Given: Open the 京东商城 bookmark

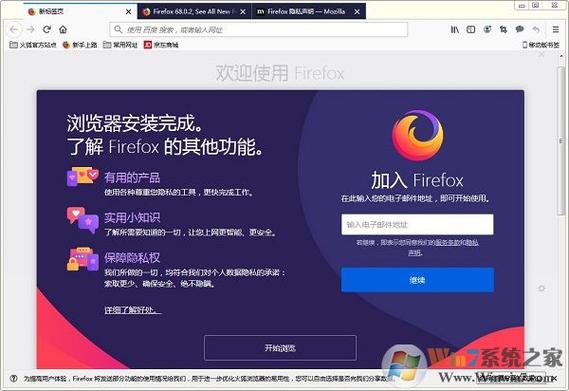Looking at the screenshot, I should coord(161,45).
